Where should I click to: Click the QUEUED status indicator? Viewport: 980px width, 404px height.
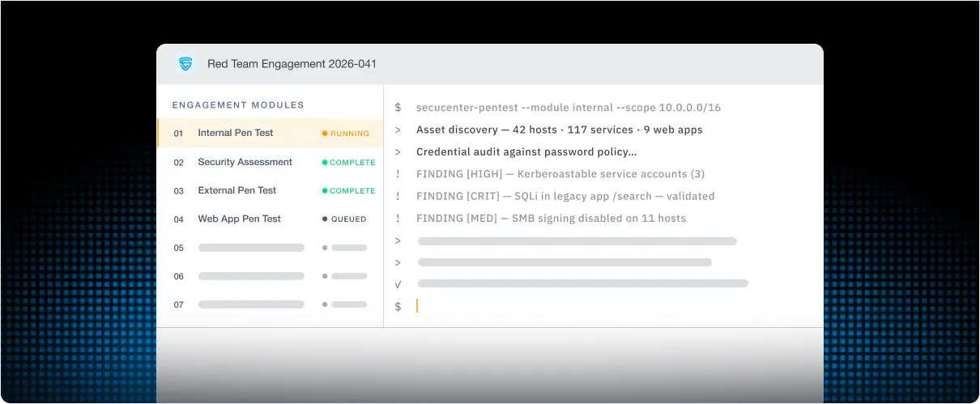[x=344, y=219]
